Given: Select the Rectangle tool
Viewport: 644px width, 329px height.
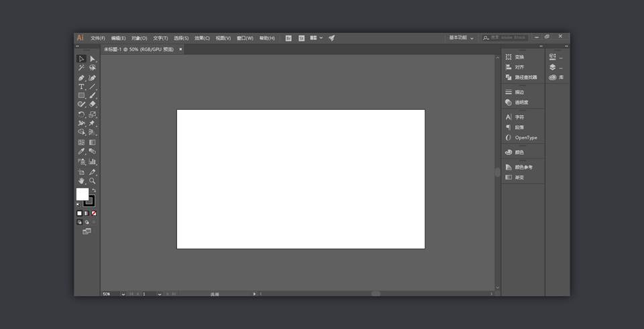Looking at the screenshot, I should pos(81,96).
